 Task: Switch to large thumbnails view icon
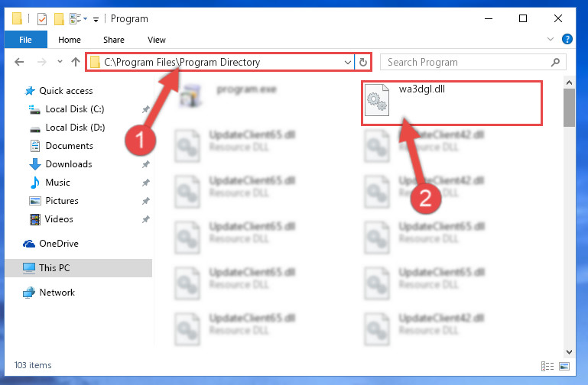coord(564,366)
